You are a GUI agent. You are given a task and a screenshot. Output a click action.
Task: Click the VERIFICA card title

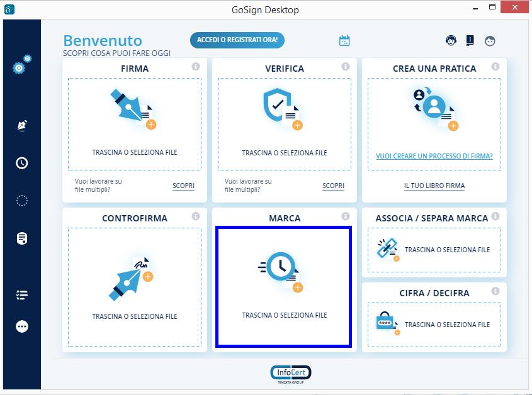click(x=285, y=69)
